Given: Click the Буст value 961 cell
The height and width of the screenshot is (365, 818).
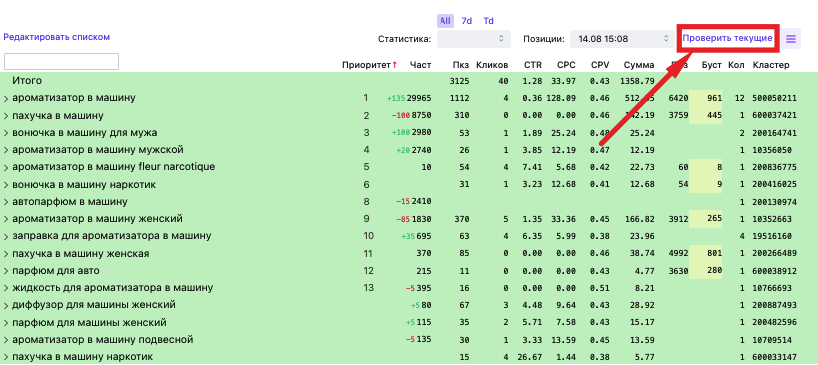Looking at the screenshot, I should [x=706, y=98].
